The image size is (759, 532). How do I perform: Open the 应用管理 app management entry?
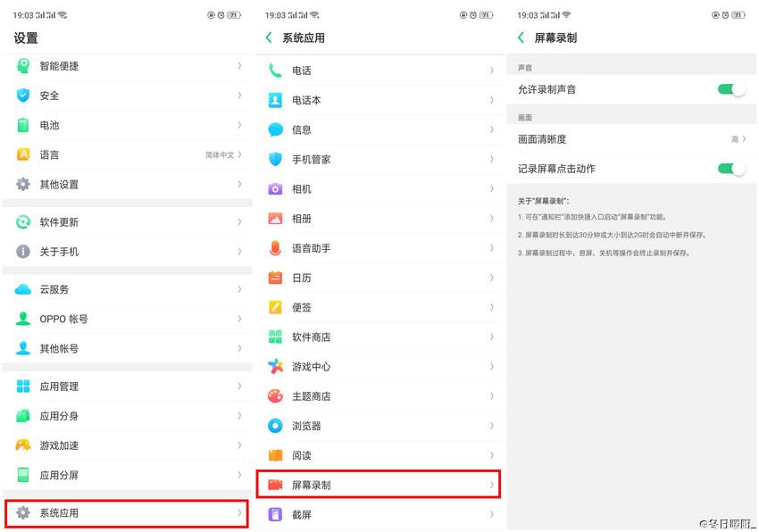click(x=125, y=387)
